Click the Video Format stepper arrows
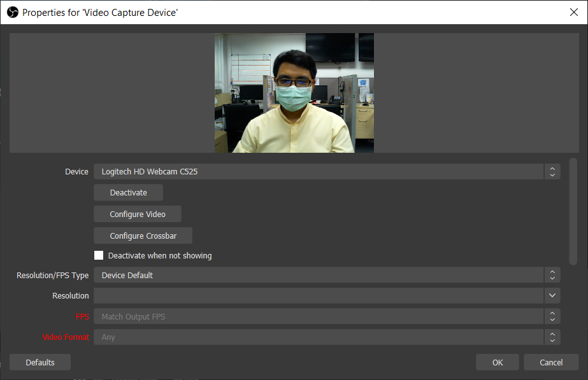Screen dimensions: 588x380 point(552,337)
